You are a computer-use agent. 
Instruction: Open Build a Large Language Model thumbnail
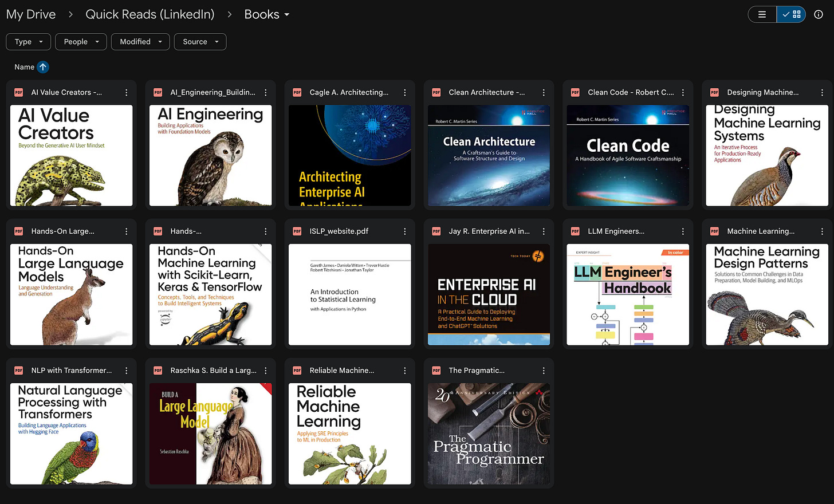click(211, 434)
